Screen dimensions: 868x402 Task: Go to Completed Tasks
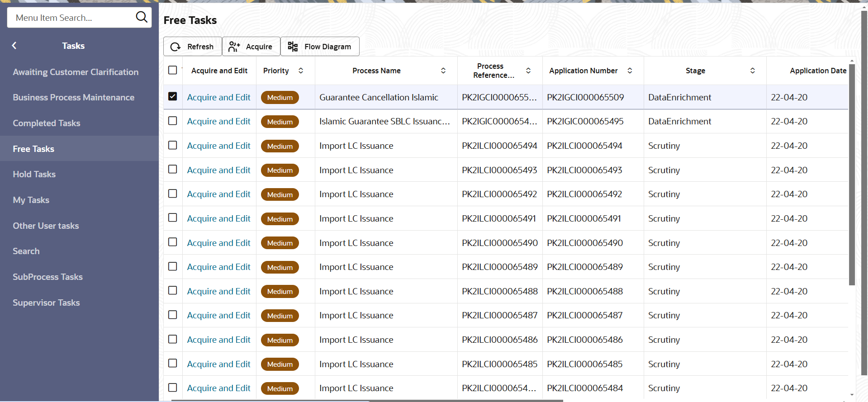47,123
